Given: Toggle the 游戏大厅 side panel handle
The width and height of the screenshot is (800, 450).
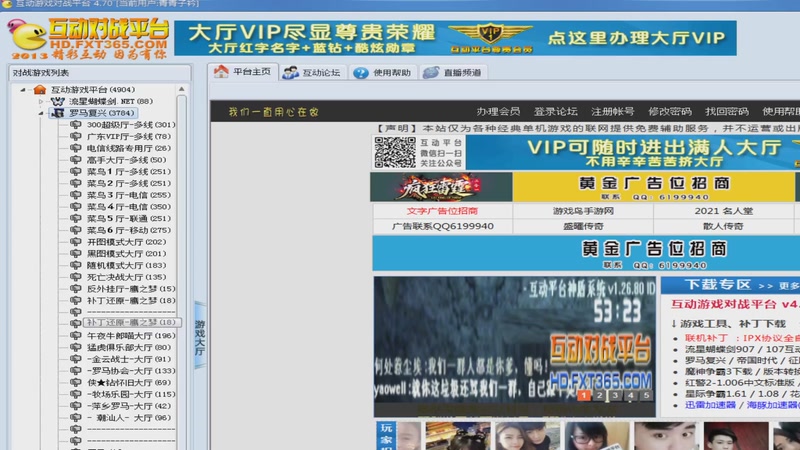Looking at the screenshot, I should (x=200, y=336).
